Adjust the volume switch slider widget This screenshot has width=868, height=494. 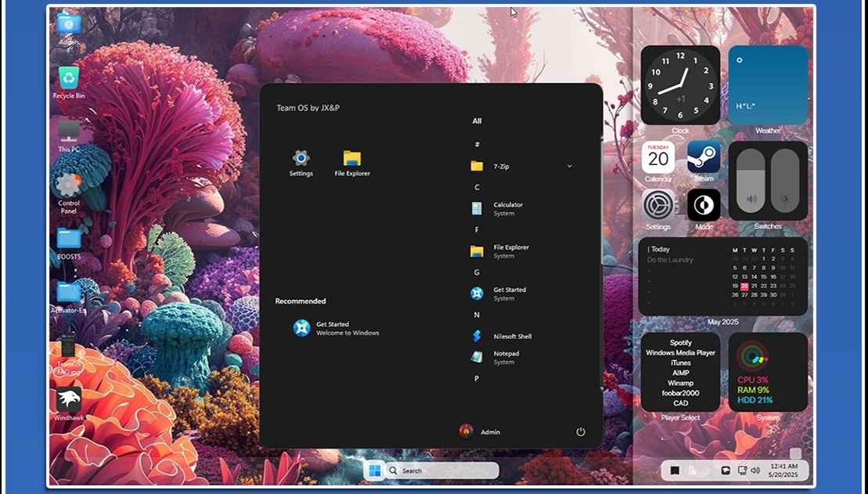tap(751, 181)
